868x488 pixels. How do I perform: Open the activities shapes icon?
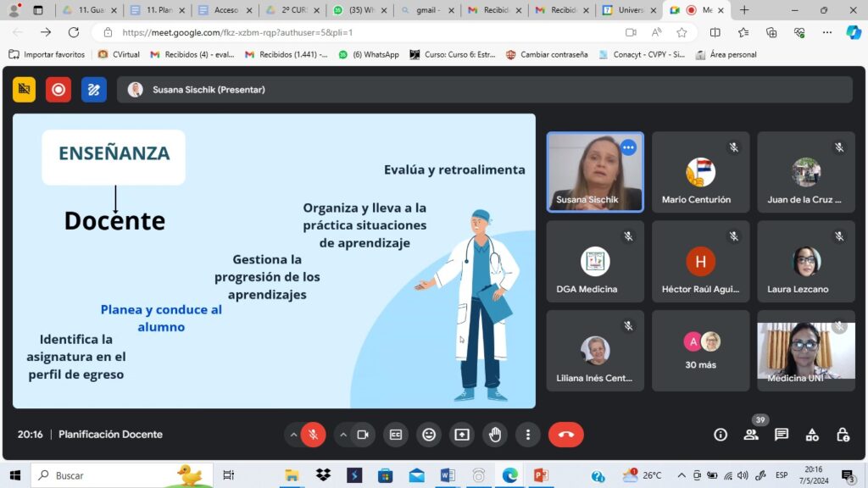[x=812, y=435]
